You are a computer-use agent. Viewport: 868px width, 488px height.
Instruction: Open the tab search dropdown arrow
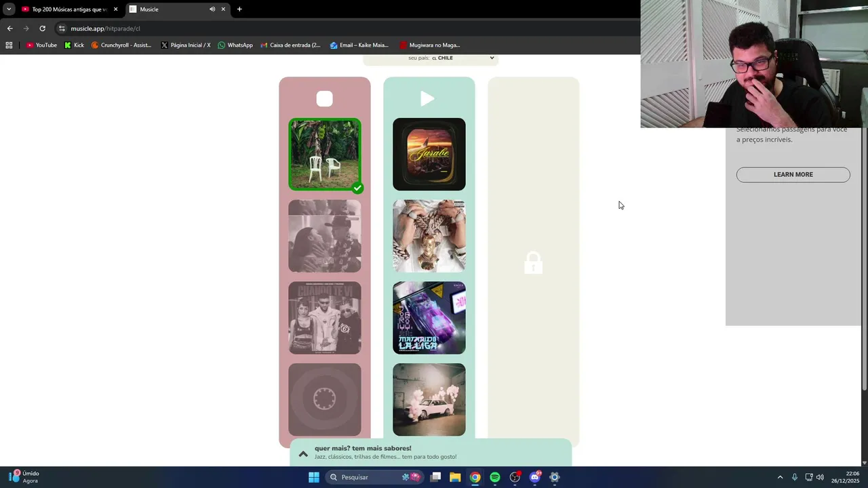click(8, 9)
